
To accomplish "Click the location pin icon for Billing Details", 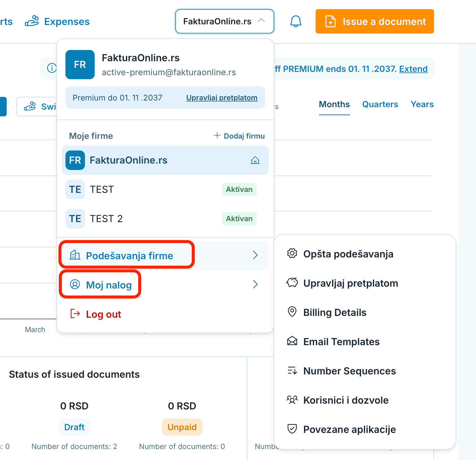I will pos(292,312).
